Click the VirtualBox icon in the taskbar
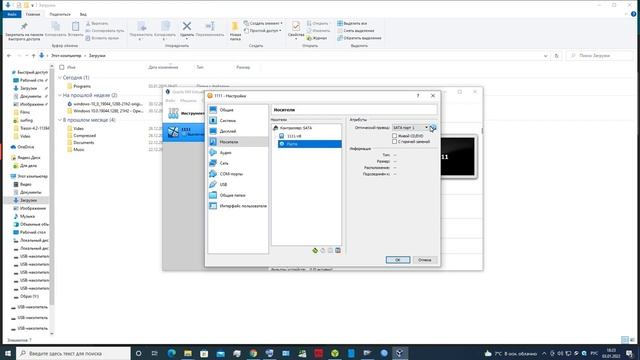Viewport: 640px width, 360px height. tap(400, 353)
